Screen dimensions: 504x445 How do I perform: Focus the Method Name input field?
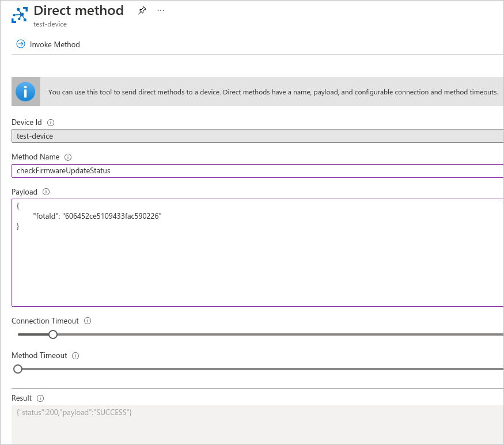257,170
